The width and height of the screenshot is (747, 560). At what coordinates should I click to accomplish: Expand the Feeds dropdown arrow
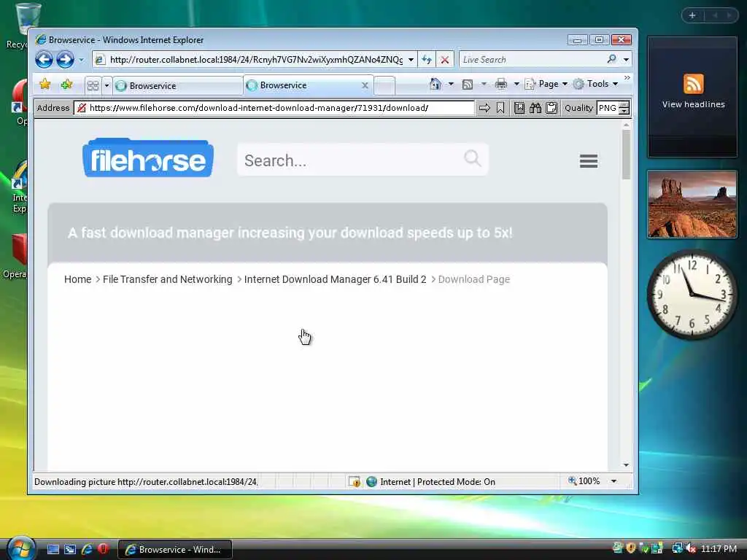coord(484,85)
